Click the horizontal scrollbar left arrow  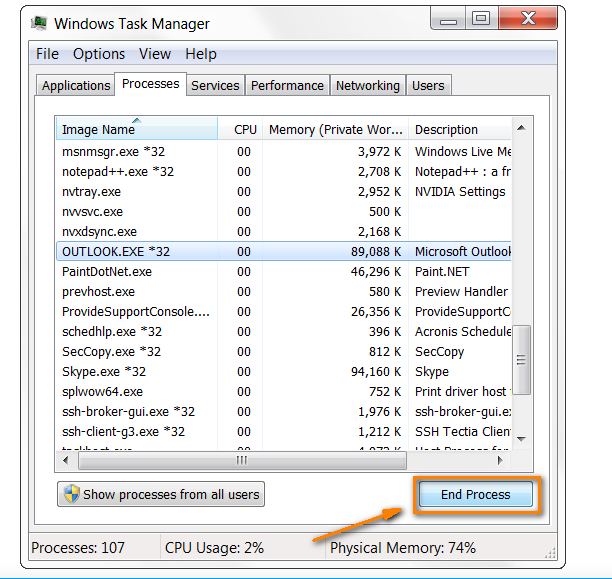click(x=66, y=460)
